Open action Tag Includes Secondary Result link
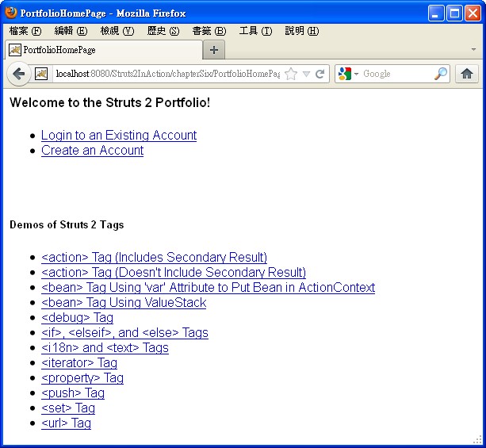Image resolution: width=486 pixels, height=448 pixels. click(x=154, y=258)
